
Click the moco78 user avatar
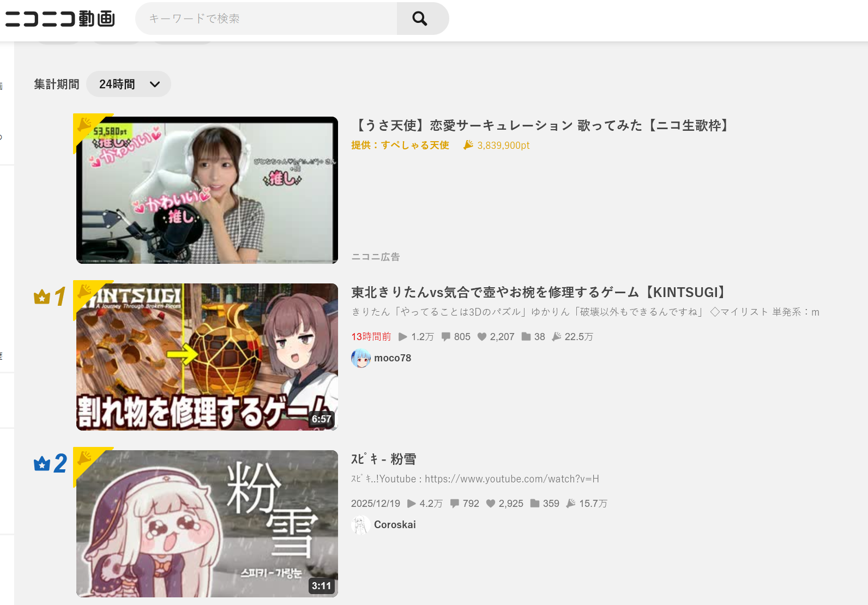(361, 358)
